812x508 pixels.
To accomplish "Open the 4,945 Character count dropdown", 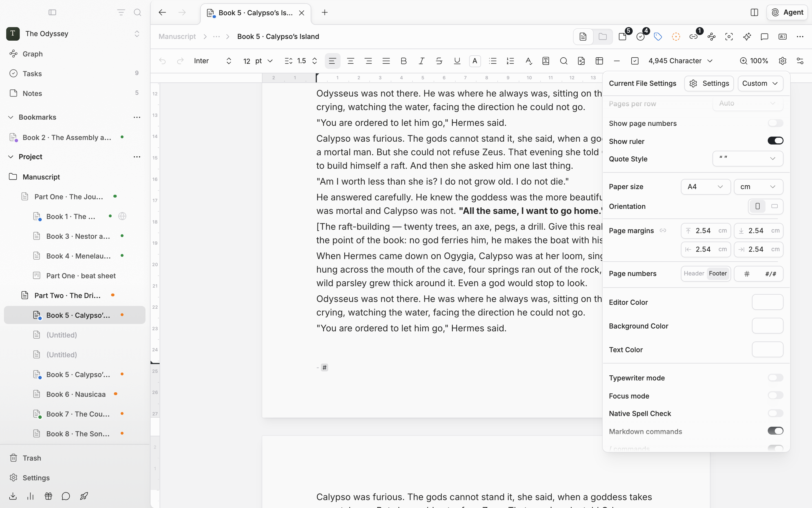I will 680,61.
